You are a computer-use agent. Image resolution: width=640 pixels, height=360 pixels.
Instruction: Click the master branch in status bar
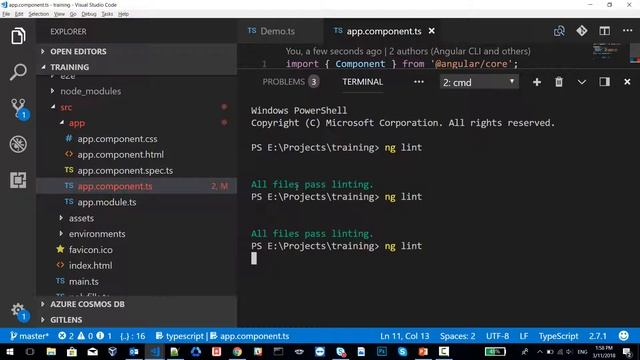pos(29,336)
